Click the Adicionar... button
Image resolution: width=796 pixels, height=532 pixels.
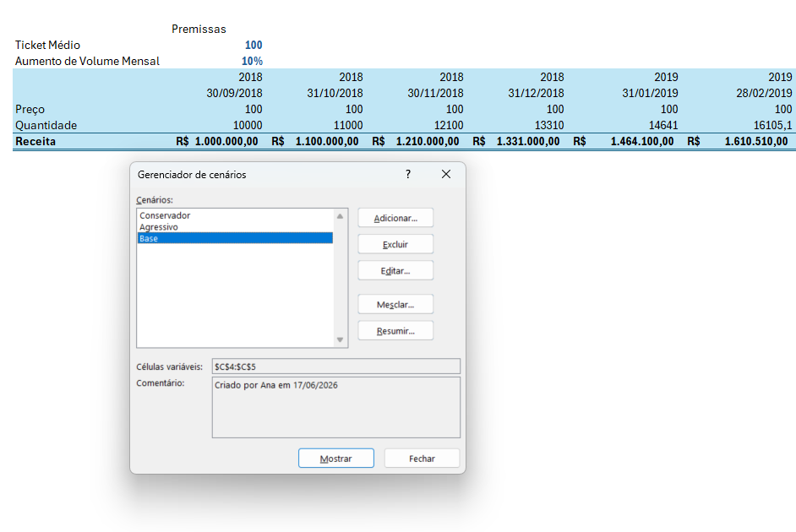pyautogui.click(x=395, y=218)
